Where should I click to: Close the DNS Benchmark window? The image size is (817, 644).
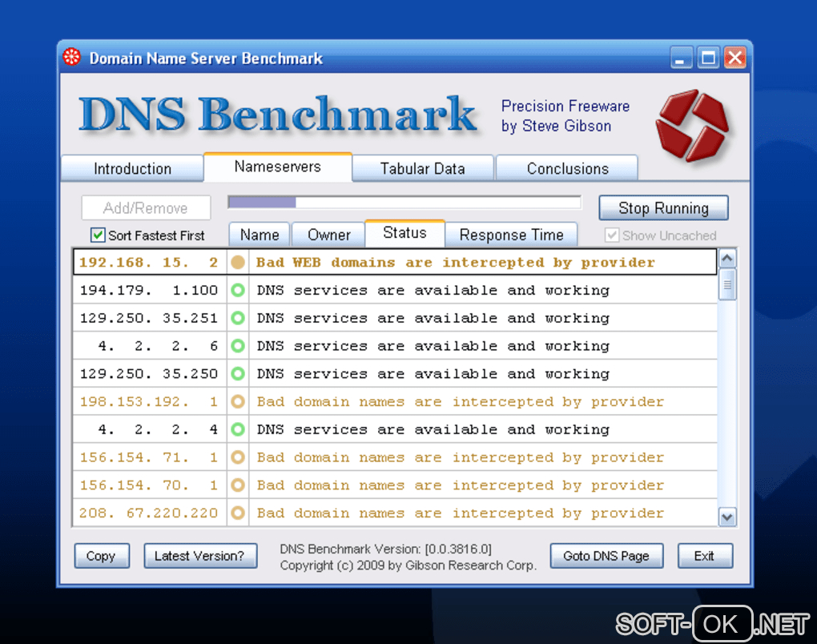coord(735,58)
